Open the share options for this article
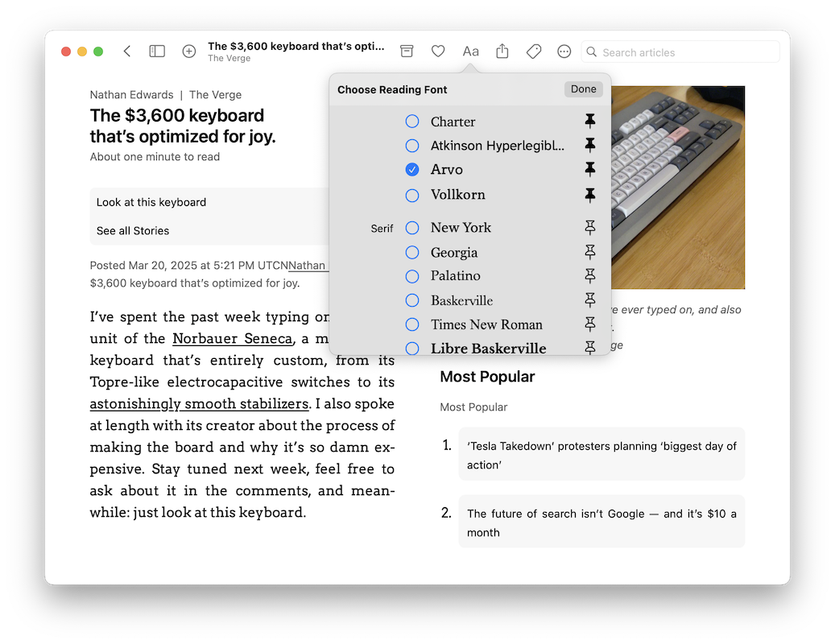Viewport: 835px width, 644px height. click(502, 51)
